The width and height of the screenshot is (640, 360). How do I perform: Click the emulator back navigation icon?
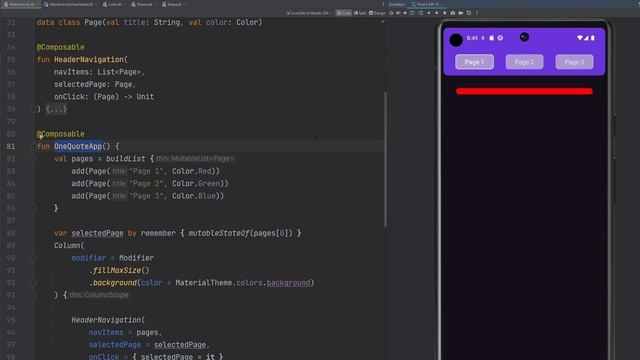429,13
